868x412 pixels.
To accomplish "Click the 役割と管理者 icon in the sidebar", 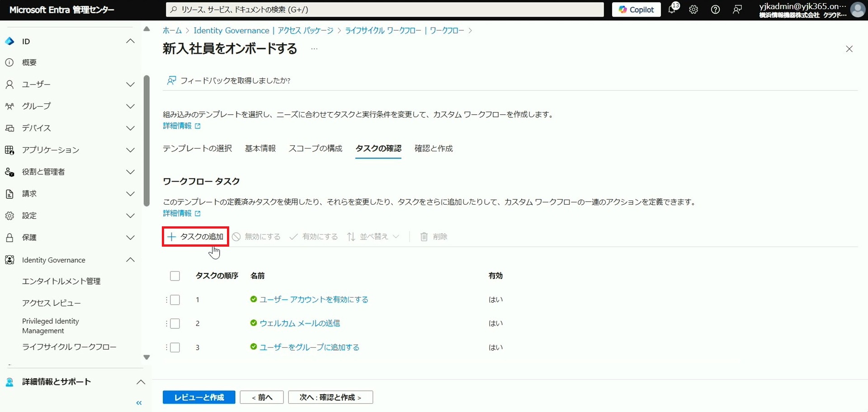I will click(9, 172).
